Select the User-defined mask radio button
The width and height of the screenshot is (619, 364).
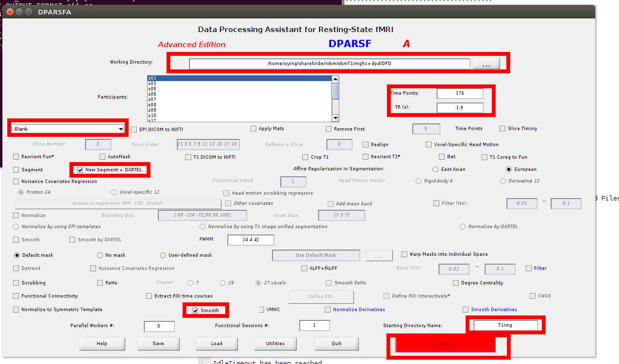(164, 255)
